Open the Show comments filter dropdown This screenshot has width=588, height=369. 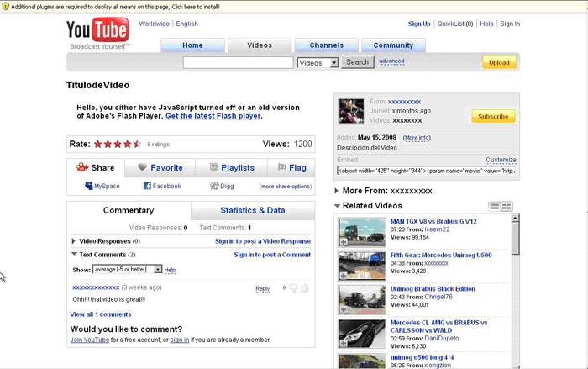(x=156, y=270)
